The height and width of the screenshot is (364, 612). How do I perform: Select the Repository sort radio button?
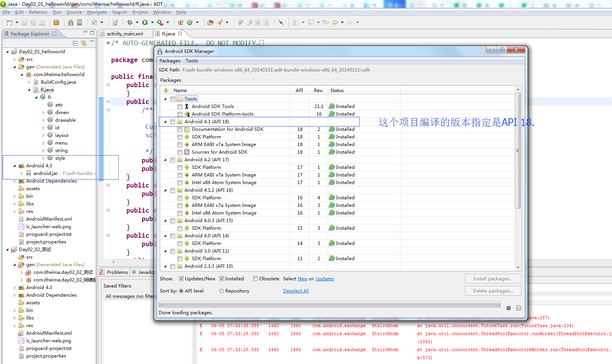tap(222, 291)
